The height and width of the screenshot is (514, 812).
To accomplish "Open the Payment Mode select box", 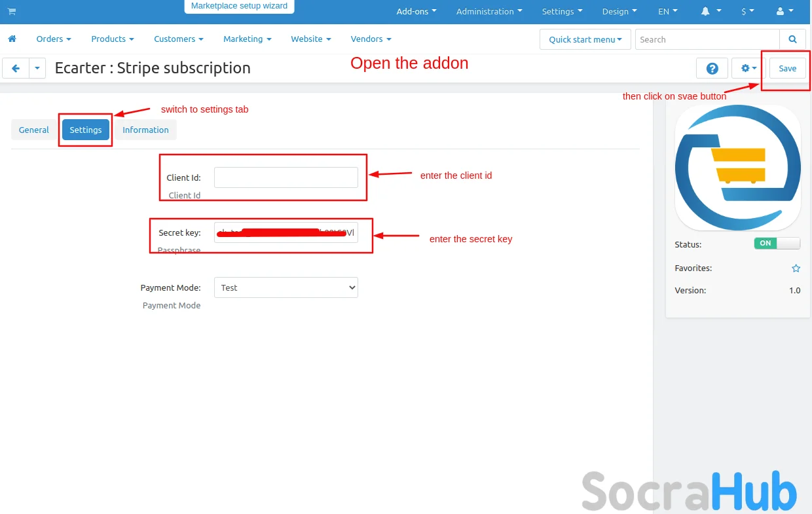I will [x=286, y=287].
